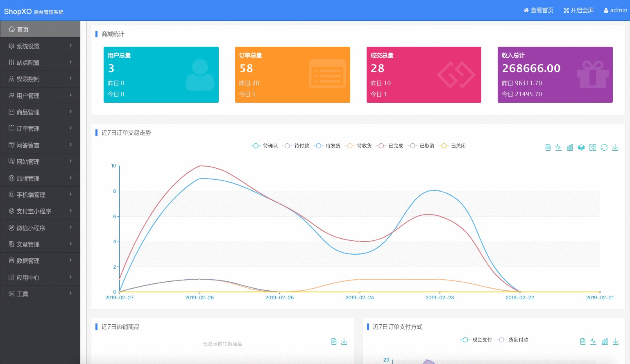Switch order trend chart to line type
This screenshot has width=630, height=364.
(559, 147)
